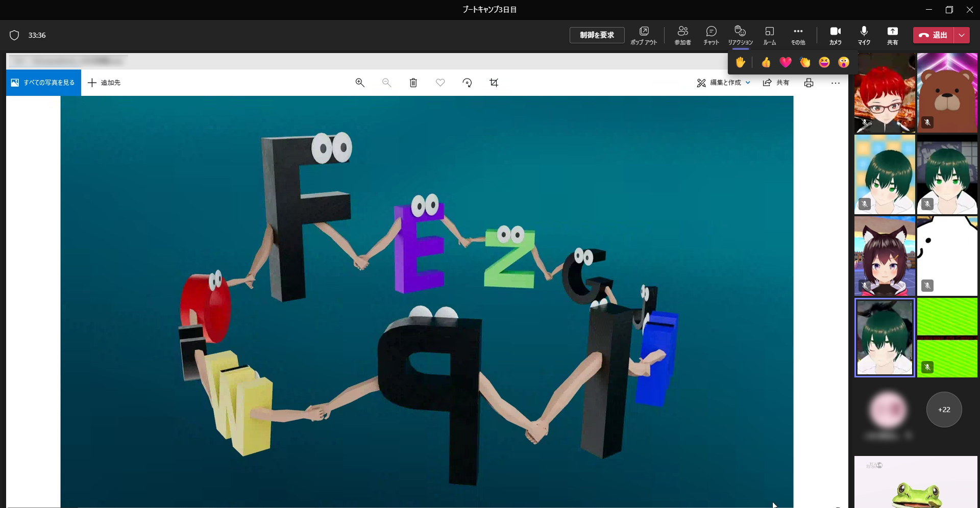Open the チャット chat panel
Viewport: 980px width, 508px height.
(x=711, y=36)
